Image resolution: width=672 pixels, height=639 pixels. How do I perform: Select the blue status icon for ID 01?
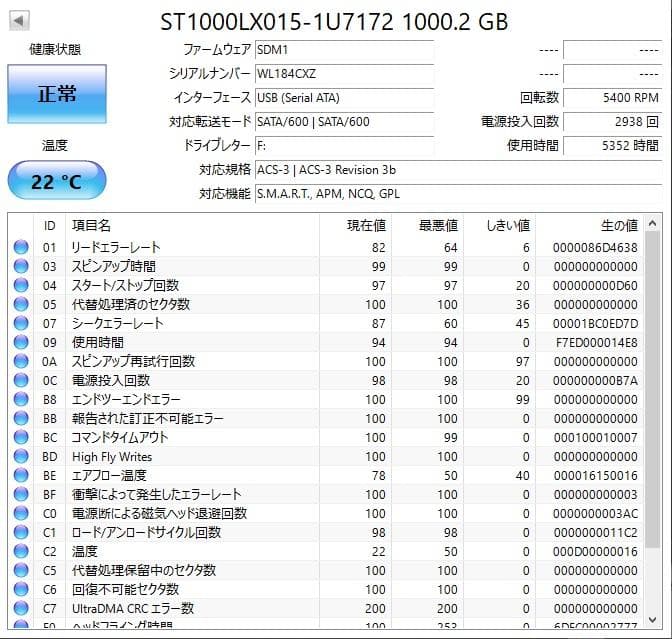[x=21, y=247]
